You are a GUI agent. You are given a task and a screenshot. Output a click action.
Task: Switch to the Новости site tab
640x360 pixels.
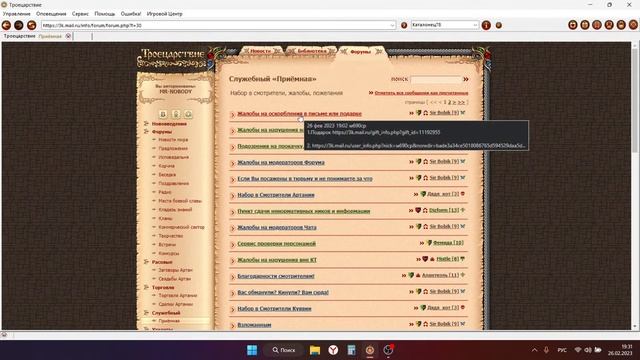[260, 51]
